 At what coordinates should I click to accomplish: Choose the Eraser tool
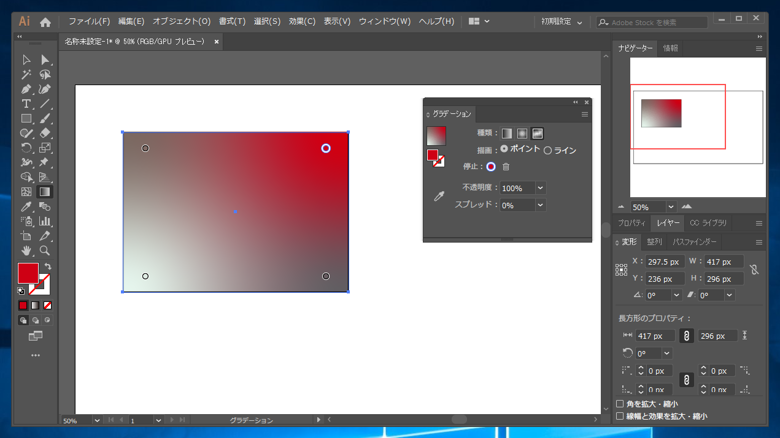click(45, 133)
